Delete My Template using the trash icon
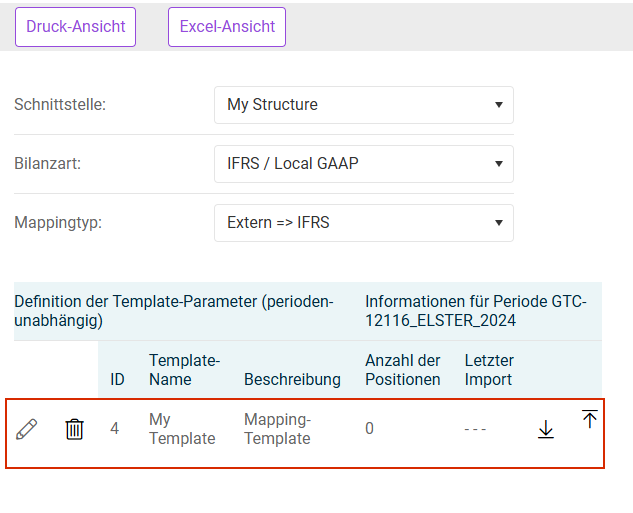This screenshot has width=633, height=513. [x=74, y=429]
